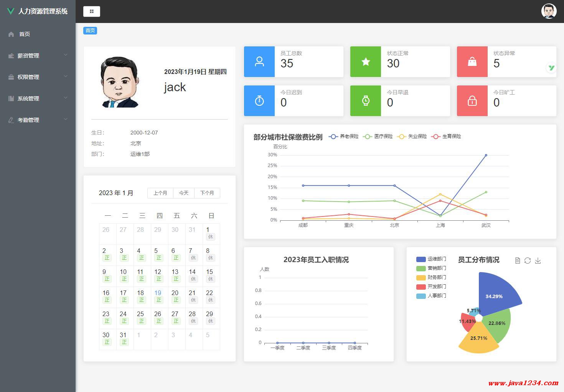Expand the 权限管理 sidebar menu
Screen dimensions: 564x392
[x=38, y=77]
